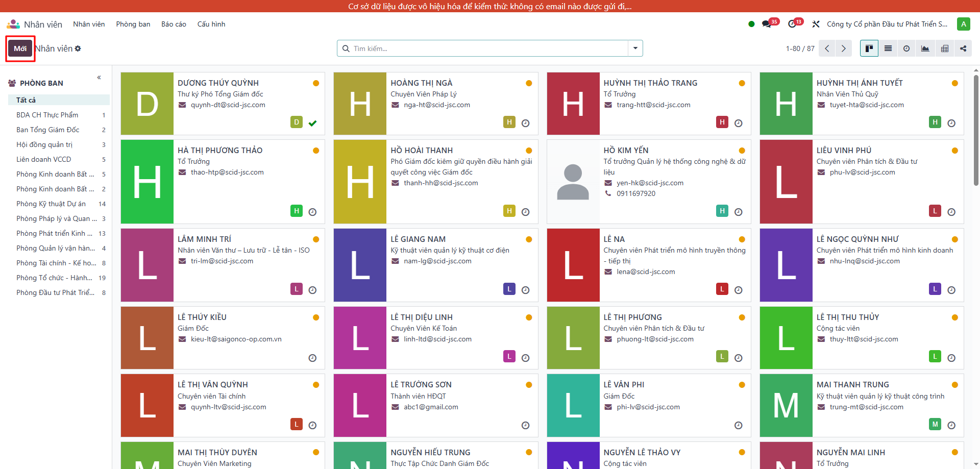Open activity clock on LÊ THÚY KIỀU card
The width and height of the screenshot is (980, 469).
coord(312,358)
